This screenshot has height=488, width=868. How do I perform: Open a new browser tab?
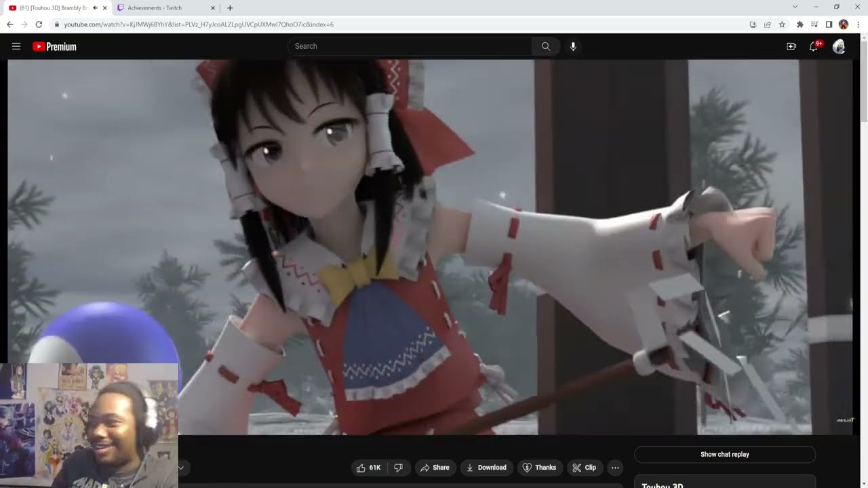point(230,8)
